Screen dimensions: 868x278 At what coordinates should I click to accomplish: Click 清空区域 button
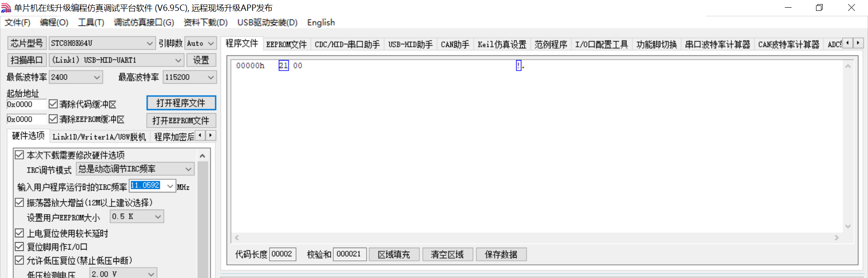(x=448, y=254)
